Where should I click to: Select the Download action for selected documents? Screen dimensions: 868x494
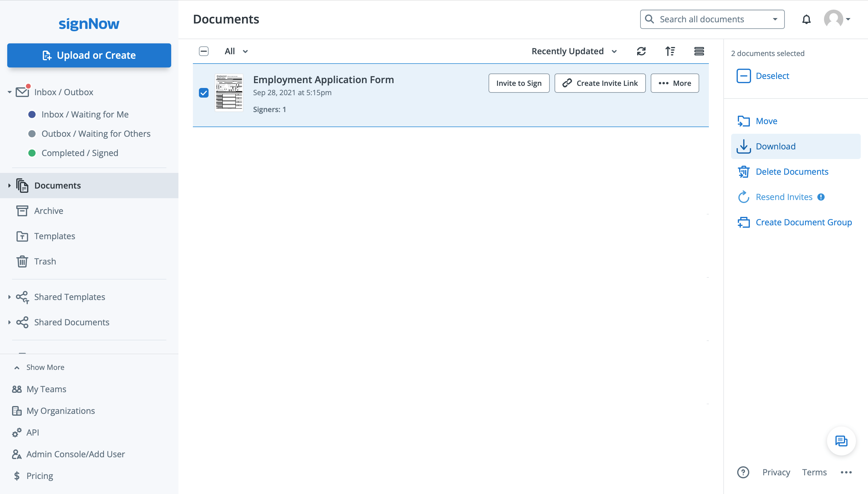(x=776, y=146)
